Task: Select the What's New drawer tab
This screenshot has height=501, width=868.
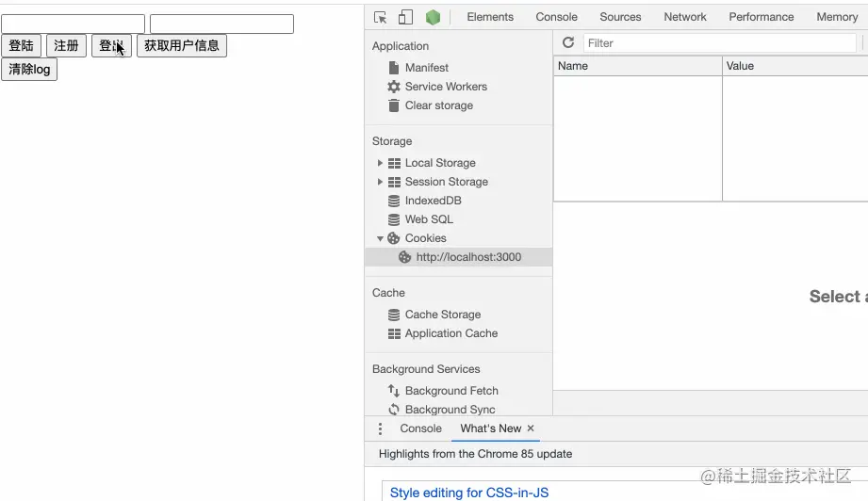Action: pos(490,428)
